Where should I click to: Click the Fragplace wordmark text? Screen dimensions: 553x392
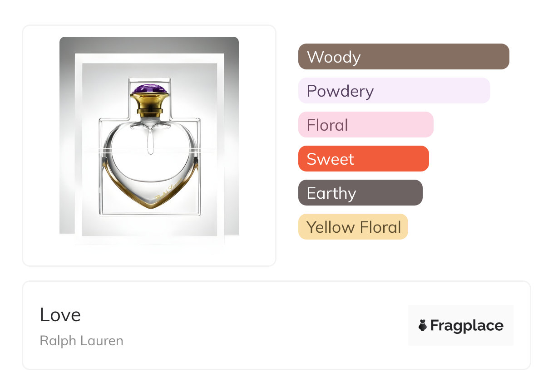tap(467, 325)
